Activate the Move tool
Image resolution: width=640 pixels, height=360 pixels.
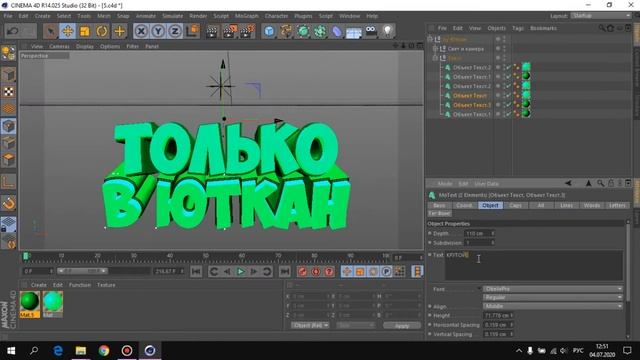click(x=68, y=31)
